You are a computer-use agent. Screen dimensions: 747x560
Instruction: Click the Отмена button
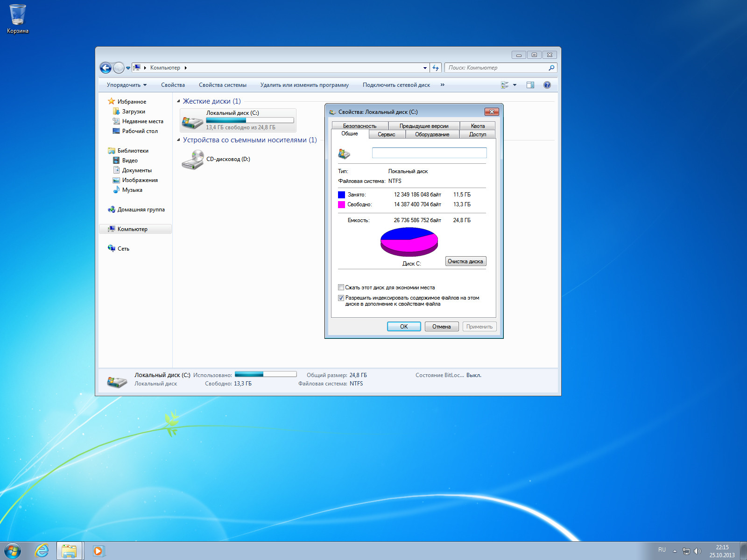point(441,327)
